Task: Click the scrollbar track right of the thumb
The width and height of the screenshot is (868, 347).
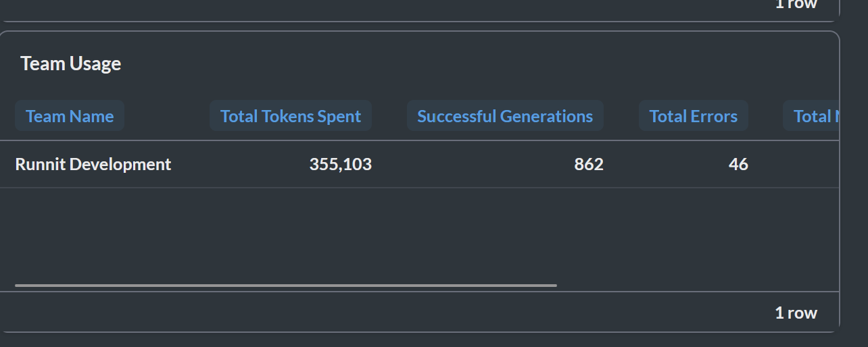Action: (x=696, y=286)
